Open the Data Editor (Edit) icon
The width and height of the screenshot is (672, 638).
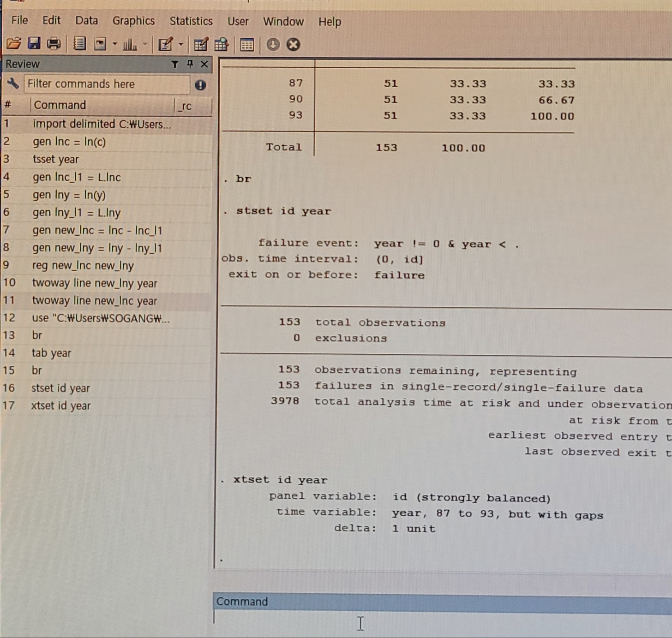201,45
